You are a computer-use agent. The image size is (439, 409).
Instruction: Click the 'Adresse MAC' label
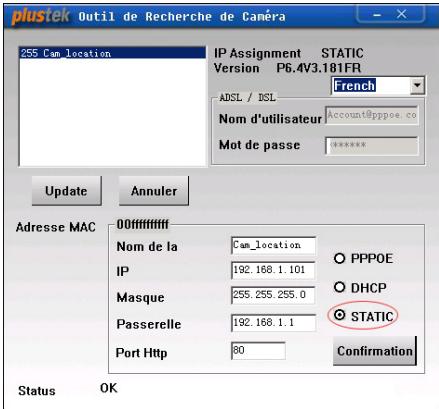pyautogui.click(x=56, y=227)
